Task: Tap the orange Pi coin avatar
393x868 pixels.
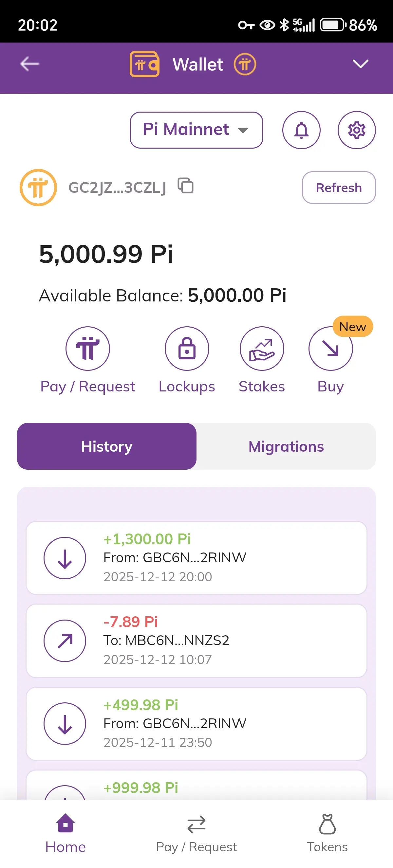Action: coord(38,187)
